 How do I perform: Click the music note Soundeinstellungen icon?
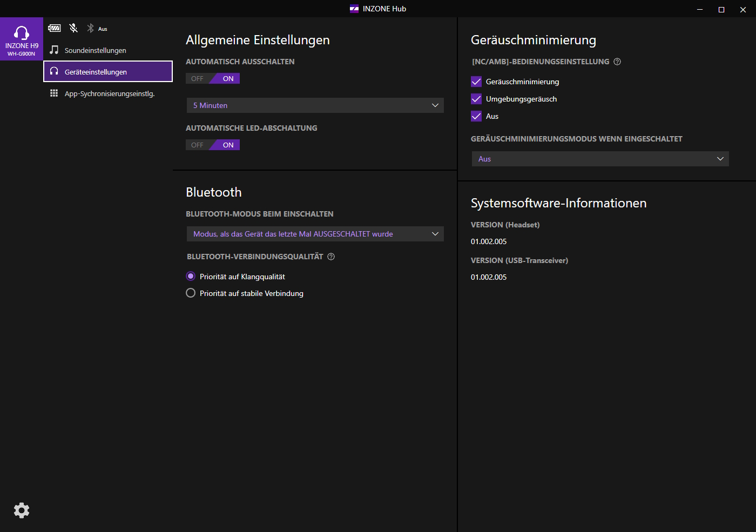54,50
